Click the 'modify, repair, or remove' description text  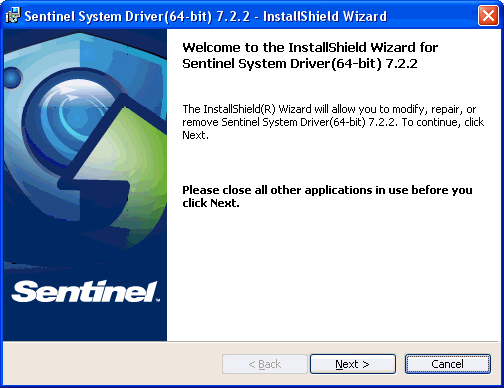pos(333,122)
